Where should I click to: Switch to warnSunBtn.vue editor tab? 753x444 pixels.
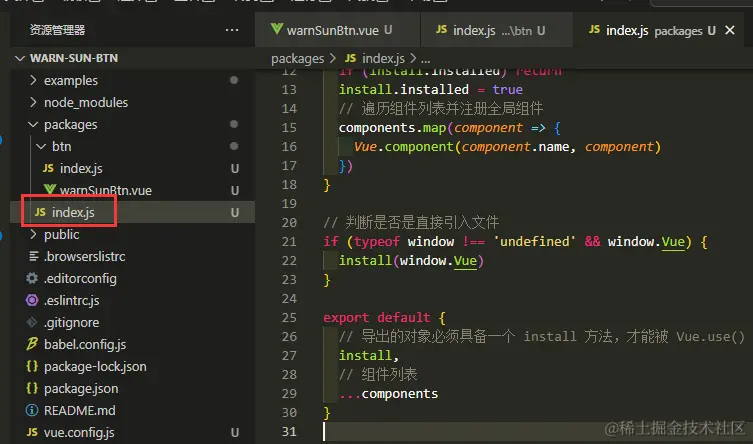[338, 30]
